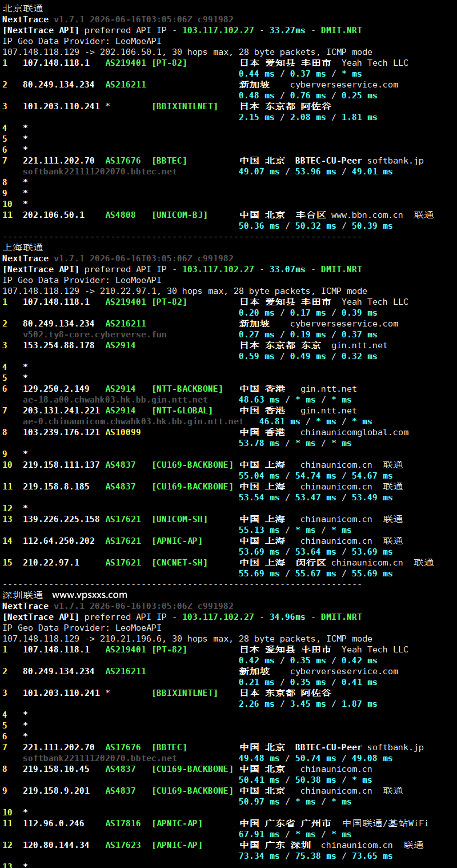Click latency line '49.48 ms / 50.74 ms / 49.08 ms'
Viewport: 457px width, 868px height.
[x=316, y=758]
